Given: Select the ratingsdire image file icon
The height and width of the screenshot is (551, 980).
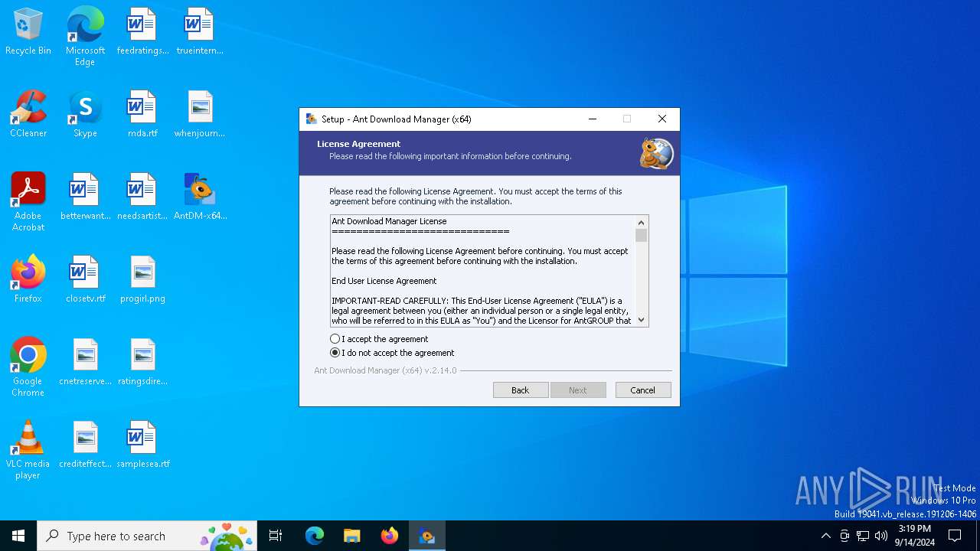Looking at the screenshot, I should pyautogui.click(x=142, y=363).
